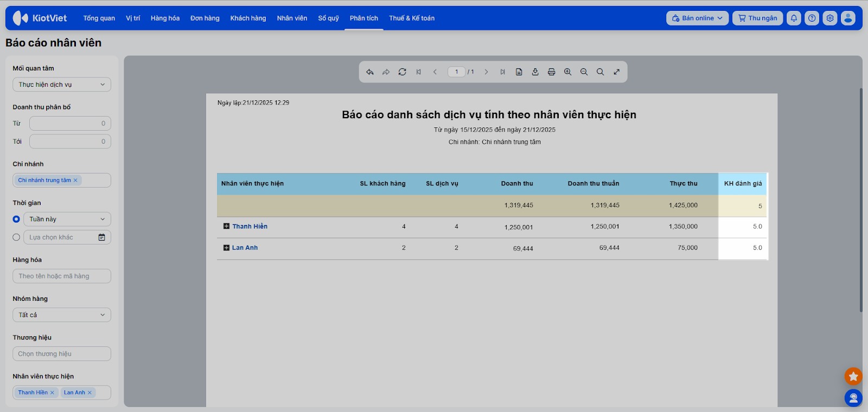The width and height of the screenshot is (868, 412).
Task: Click the orange star floating button
Action: [853, 376]
